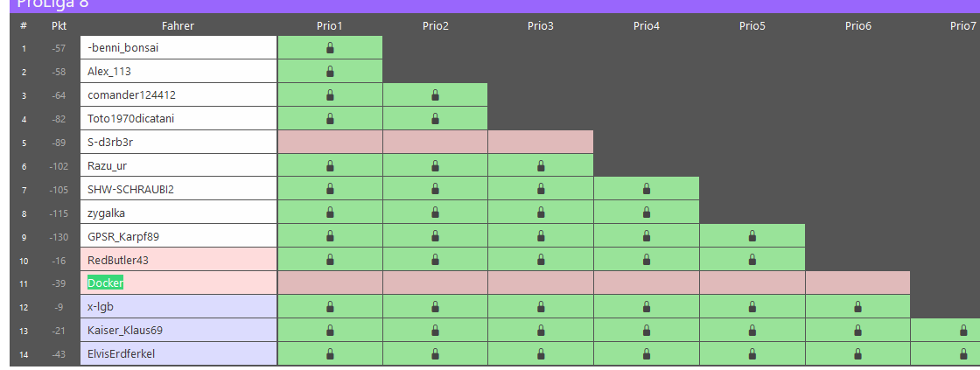Select the empty Prio6 cell for Docker

click(857, 283)
